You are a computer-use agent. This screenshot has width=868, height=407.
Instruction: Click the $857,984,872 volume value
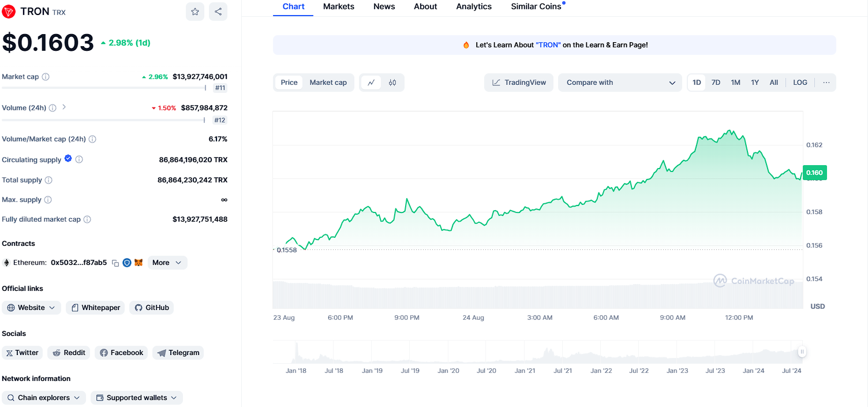click(204, 108)
